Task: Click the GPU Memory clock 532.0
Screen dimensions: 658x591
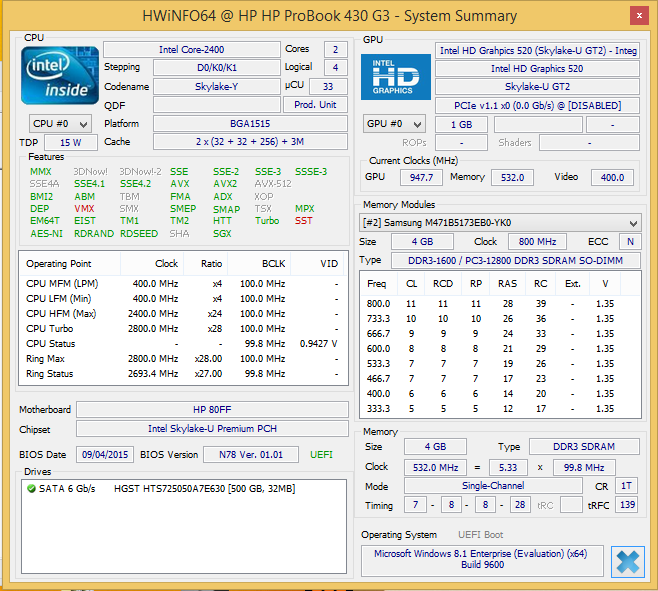Action: [512, 178]
